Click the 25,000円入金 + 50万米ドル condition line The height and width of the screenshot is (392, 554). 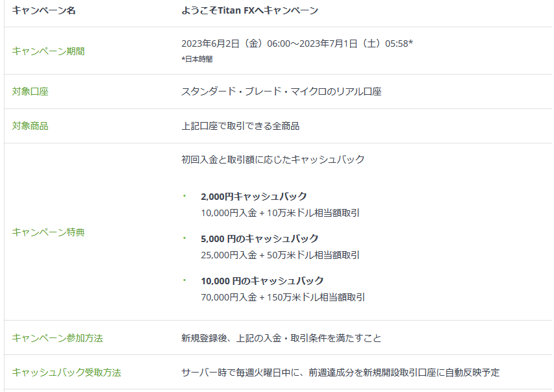pyautogui.click(x=281, y=254)
